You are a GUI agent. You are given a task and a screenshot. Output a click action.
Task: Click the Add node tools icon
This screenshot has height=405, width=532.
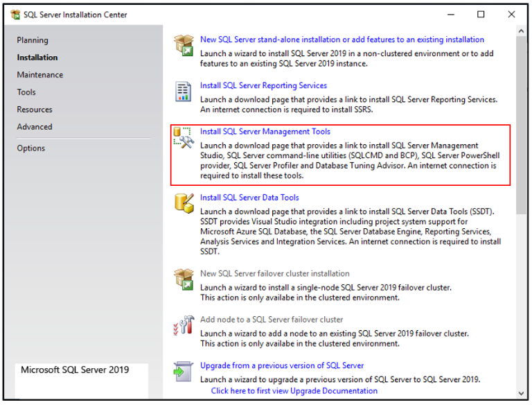[x=184, y=325]
